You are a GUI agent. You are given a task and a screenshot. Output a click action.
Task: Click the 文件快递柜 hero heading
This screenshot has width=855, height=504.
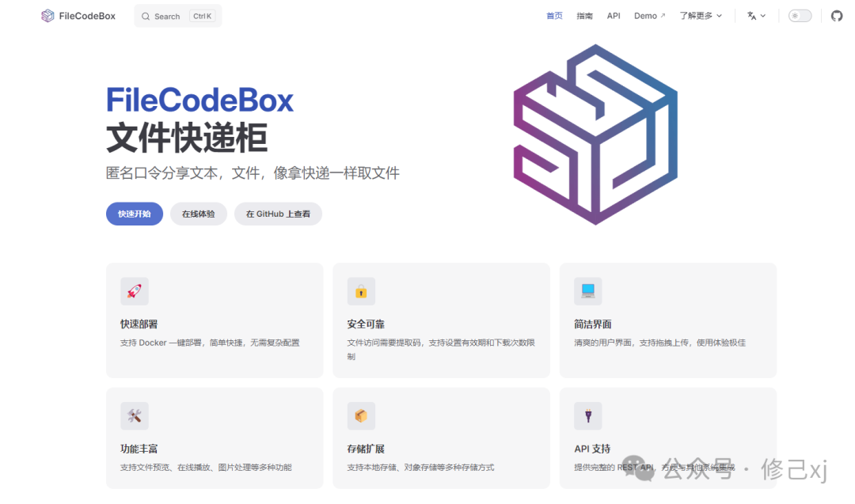(x=187, y=138)
